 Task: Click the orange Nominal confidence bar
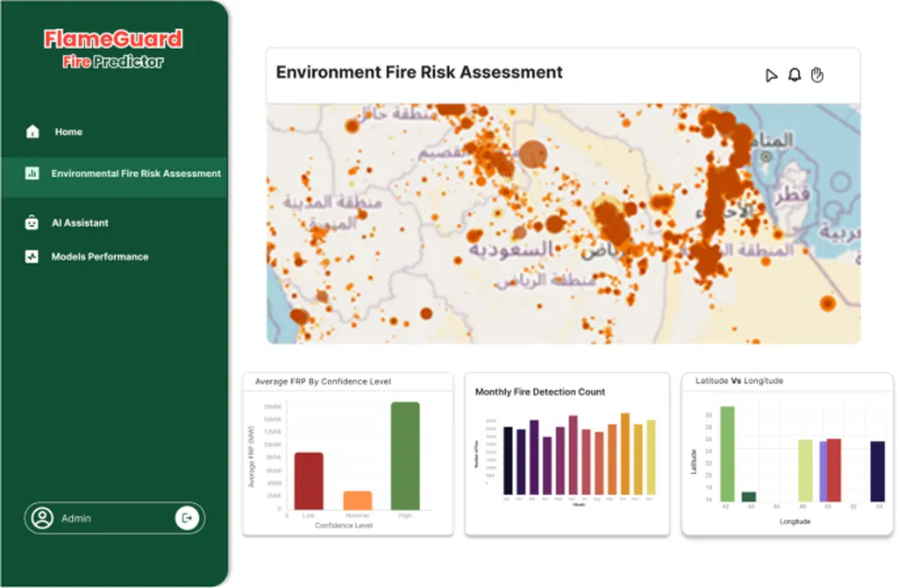[357, 499]
